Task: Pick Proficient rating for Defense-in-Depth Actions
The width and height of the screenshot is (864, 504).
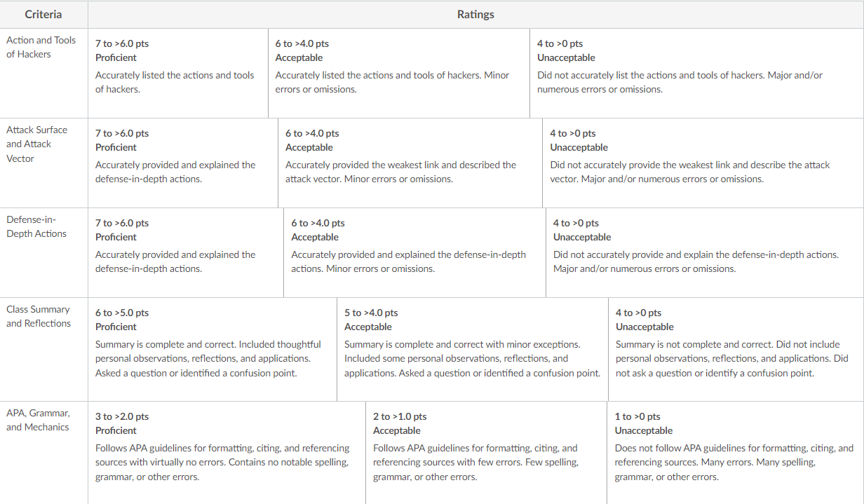Action: [186, 252]
